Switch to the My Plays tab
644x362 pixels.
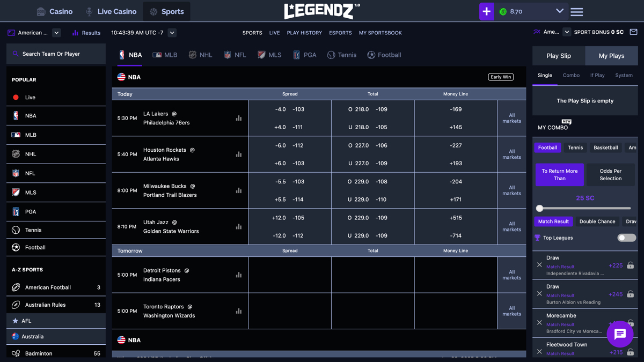click(x=611, y=55)
